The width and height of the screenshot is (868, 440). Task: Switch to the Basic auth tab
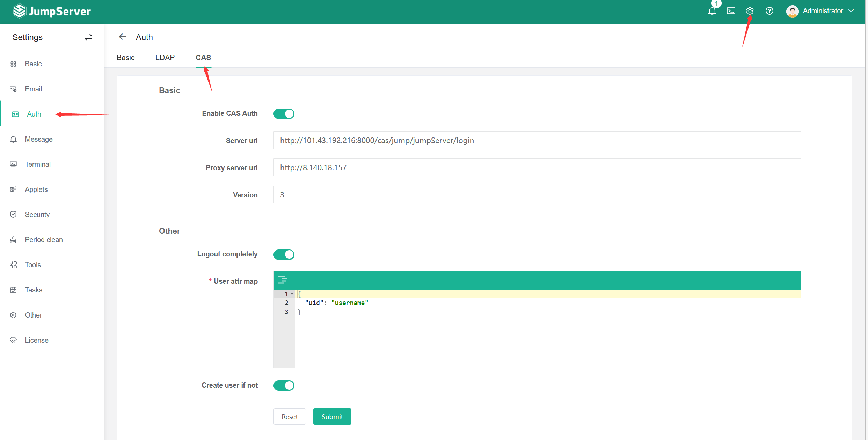point(125,58)
